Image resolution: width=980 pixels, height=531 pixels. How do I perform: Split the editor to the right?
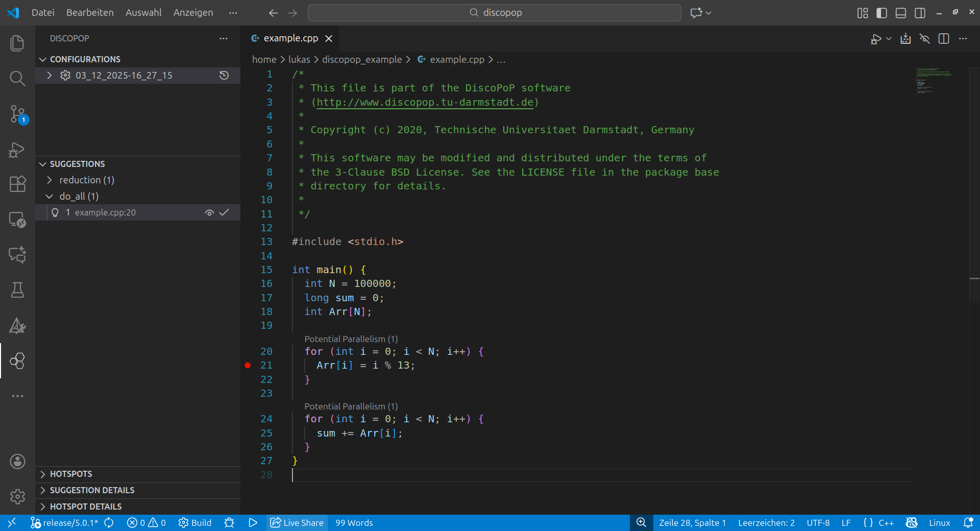pos(944,39)
